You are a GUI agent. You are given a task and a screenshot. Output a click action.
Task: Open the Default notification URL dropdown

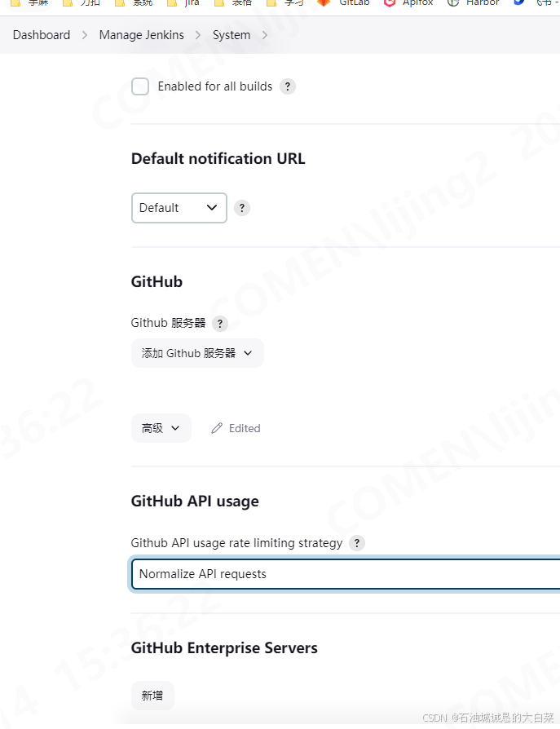[x=179, y=208]
